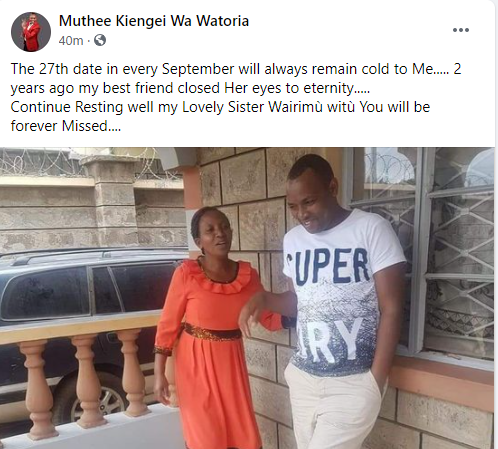Click the dark parked car in photo
Image resolution: width=498 pixels, height=449 pixels.
coord(83,300)
